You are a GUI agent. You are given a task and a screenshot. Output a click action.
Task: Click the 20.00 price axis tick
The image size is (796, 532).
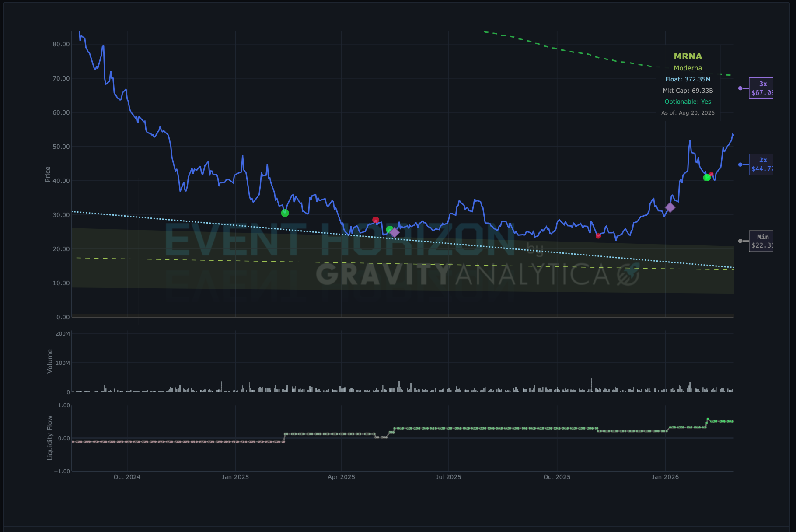click(61, 249)
